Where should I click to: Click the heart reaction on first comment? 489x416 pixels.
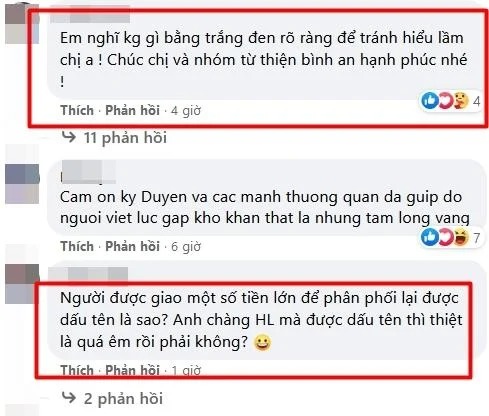(x=444, y=100)
